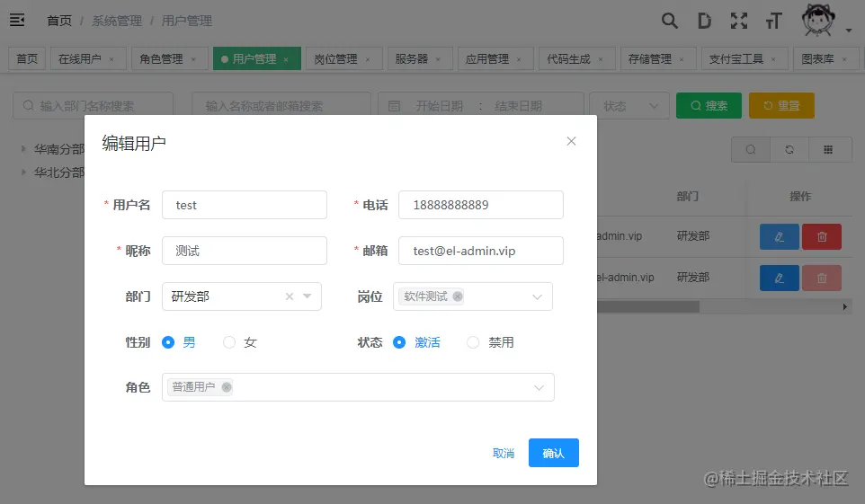Close the 在线用户 tab
The image size is (865, 504).
pos(111,59)
